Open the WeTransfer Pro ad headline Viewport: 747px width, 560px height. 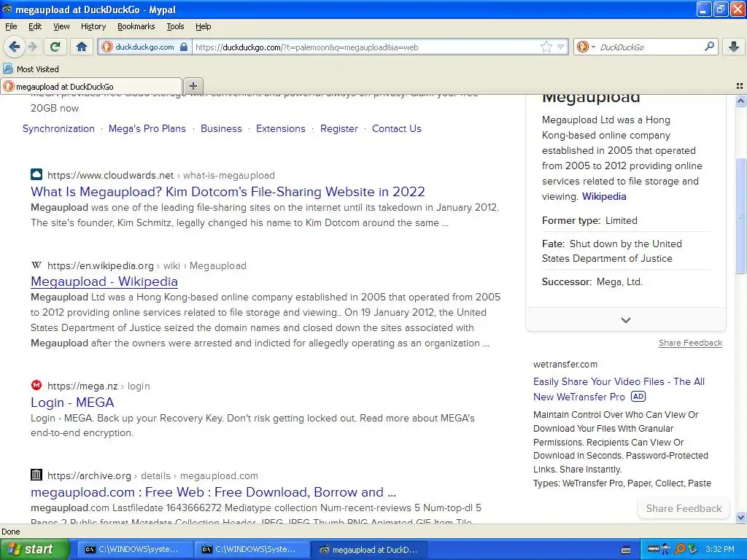(619, 389)
